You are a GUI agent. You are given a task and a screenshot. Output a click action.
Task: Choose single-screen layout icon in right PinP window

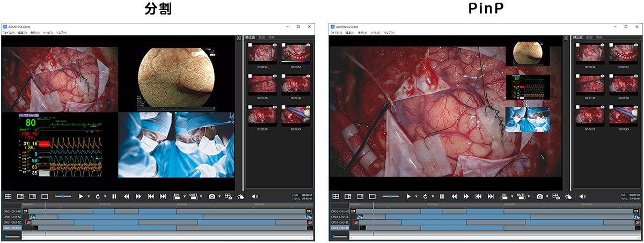[x=372, y=197]
